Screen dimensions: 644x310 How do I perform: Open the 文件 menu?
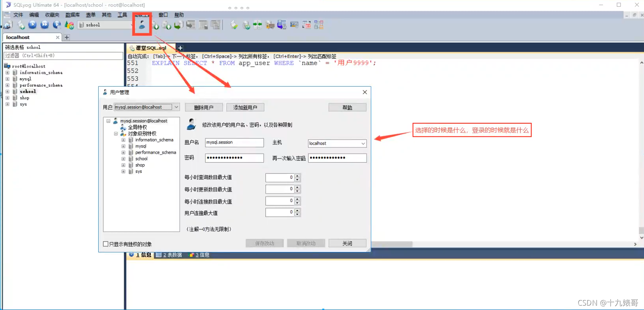18,15
